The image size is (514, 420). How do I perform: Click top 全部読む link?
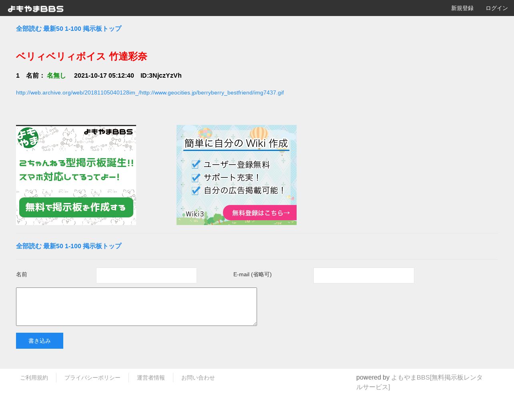[29, 29]
